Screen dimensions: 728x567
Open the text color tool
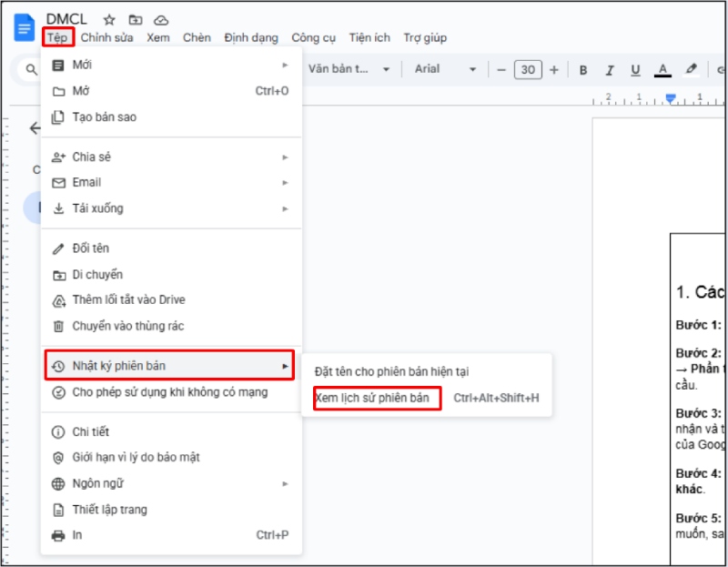[663, 69]
